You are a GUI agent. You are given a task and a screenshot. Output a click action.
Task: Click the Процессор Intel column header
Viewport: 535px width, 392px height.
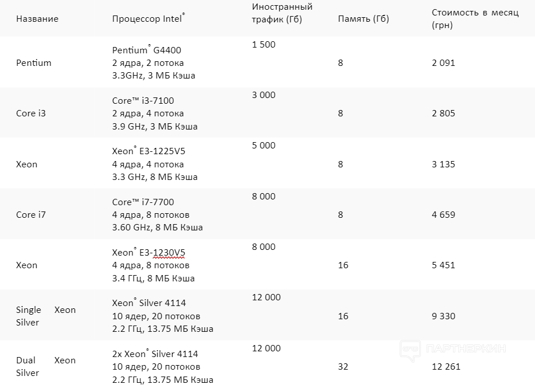click(x=149, y=19)
